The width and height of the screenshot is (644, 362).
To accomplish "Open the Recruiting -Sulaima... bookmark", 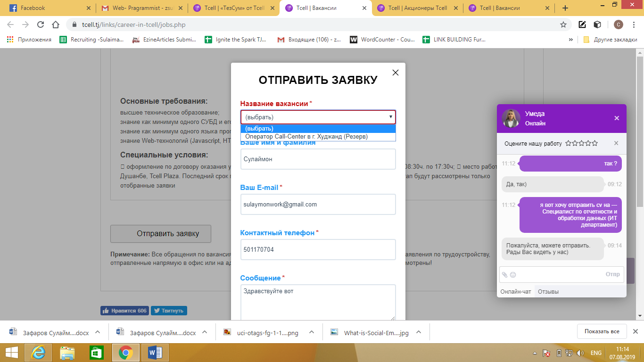I will click(x=91, y=40).
